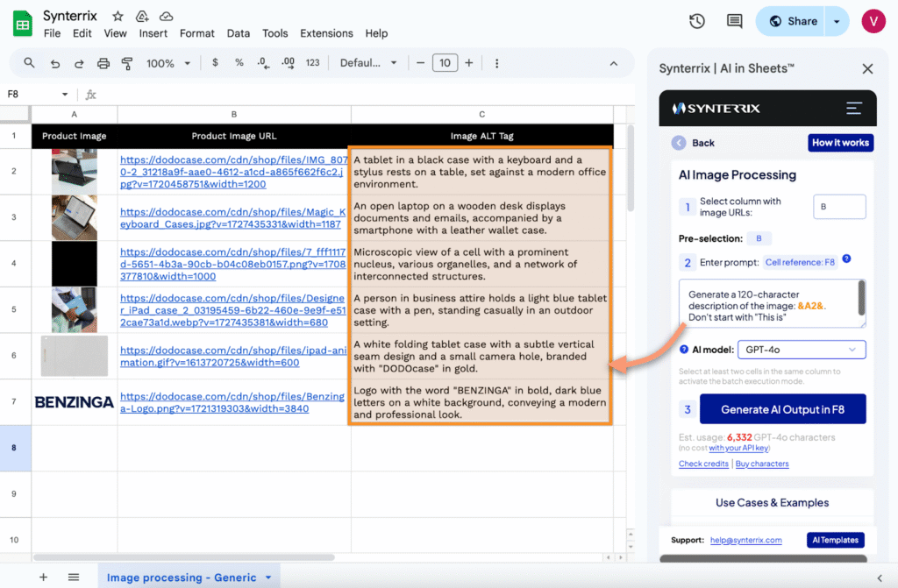
Task: Expand the Share options arrow
Action: 837,21
